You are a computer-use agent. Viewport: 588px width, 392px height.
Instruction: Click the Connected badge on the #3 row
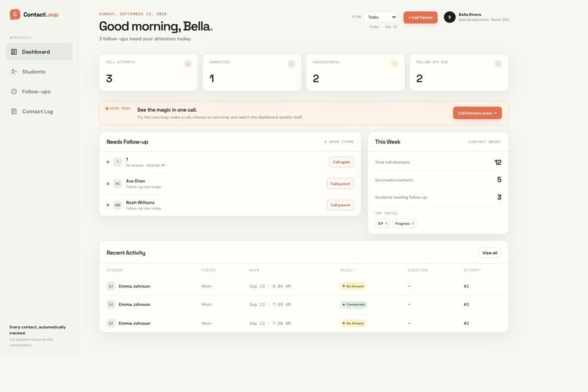(x=354, y=304)
